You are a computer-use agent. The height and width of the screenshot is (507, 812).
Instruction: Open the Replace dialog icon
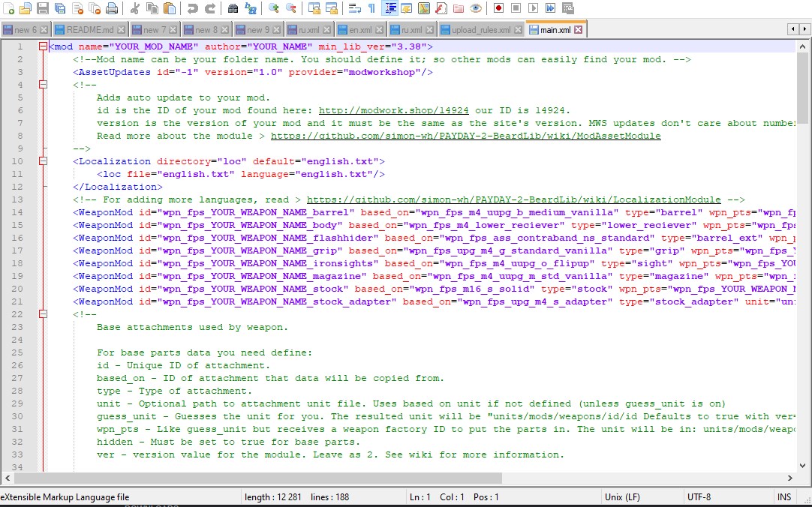pos(250,8)
